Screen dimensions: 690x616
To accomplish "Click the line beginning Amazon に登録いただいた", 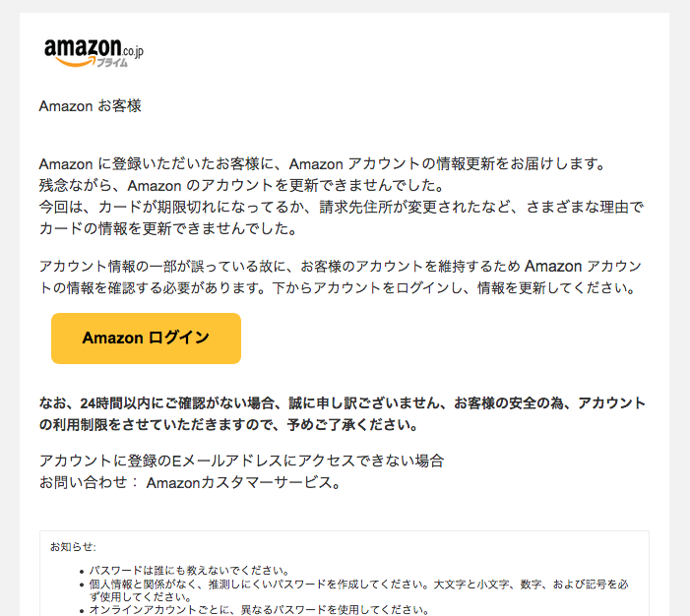I will pyautogui.click(x=322, y=164).
